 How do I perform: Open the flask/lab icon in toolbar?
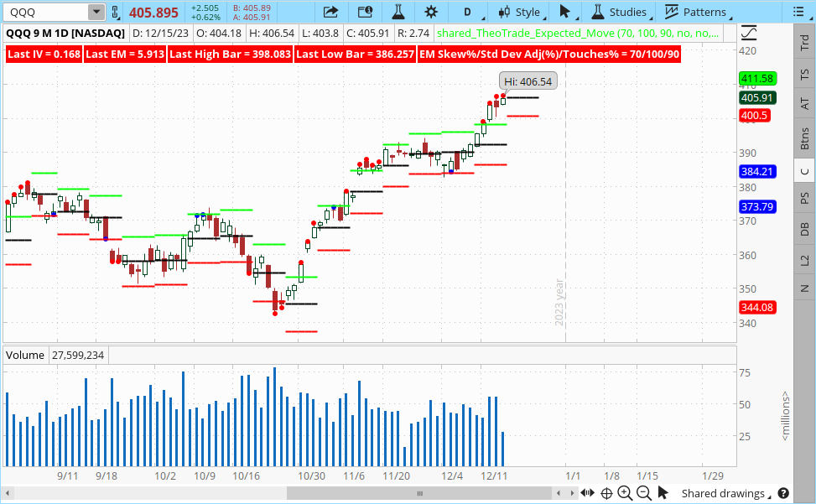(x=398, y=12)
